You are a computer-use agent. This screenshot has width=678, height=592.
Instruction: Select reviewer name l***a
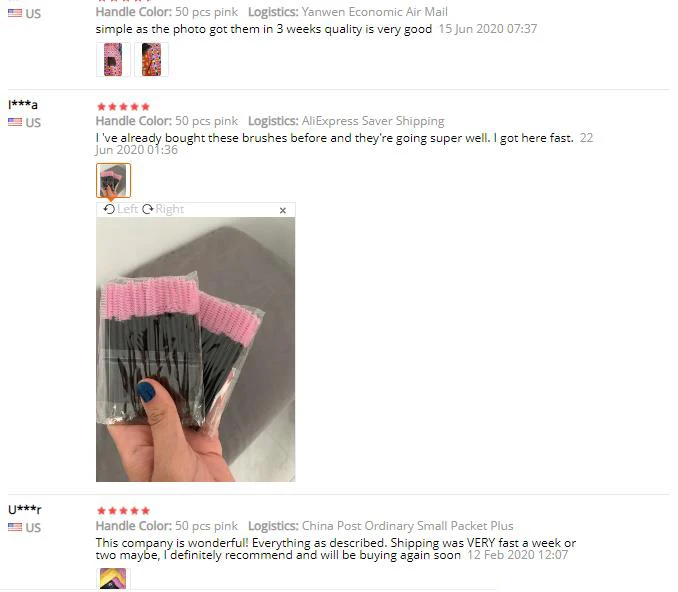(x=23, y=104)
